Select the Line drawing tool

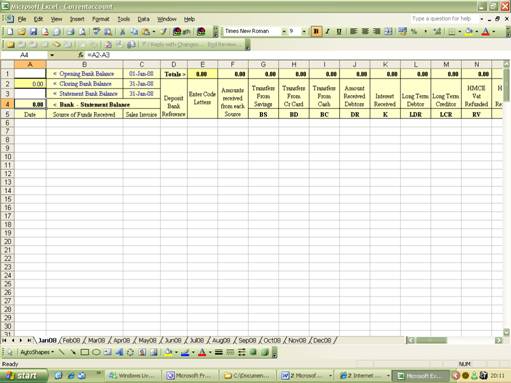(x=62, y=352)
